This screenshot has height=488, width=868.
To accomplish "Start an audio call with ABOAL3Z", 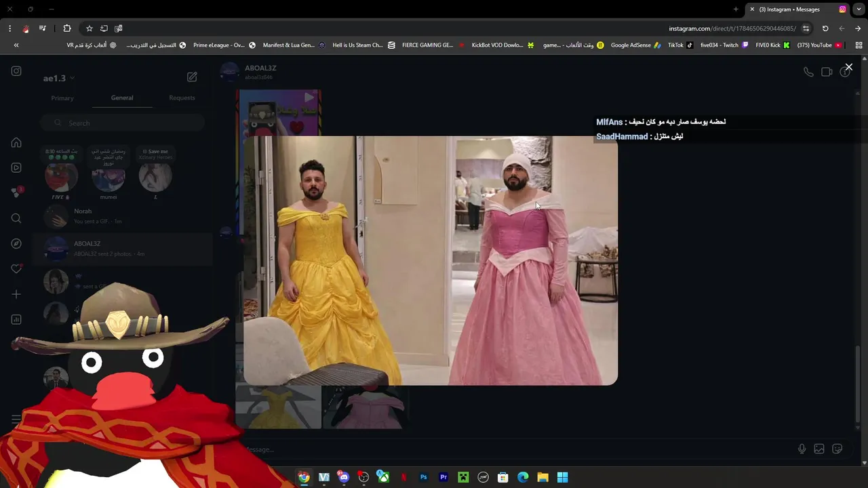I will click(x=808, y=72).
